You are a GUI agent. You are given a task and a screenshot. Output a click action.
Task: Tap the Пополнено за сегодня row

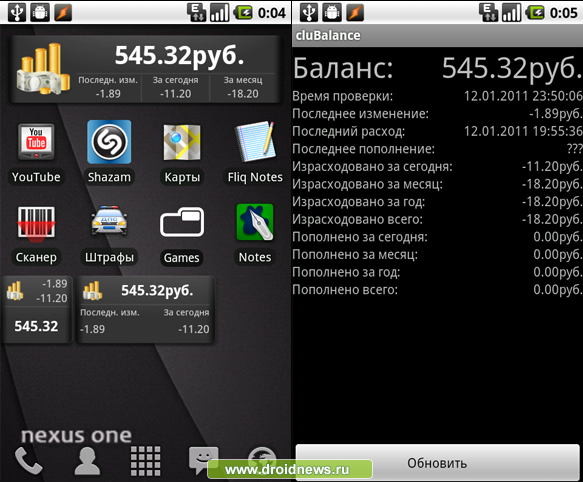pyautogui.click(x=437, y=237)
